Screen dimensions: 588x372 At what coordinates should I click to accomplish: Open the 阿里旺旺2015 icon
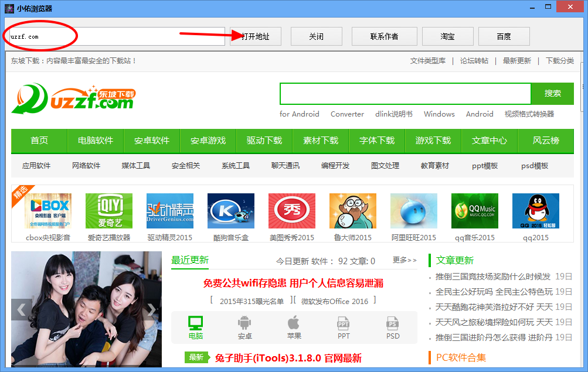(414, 210)
